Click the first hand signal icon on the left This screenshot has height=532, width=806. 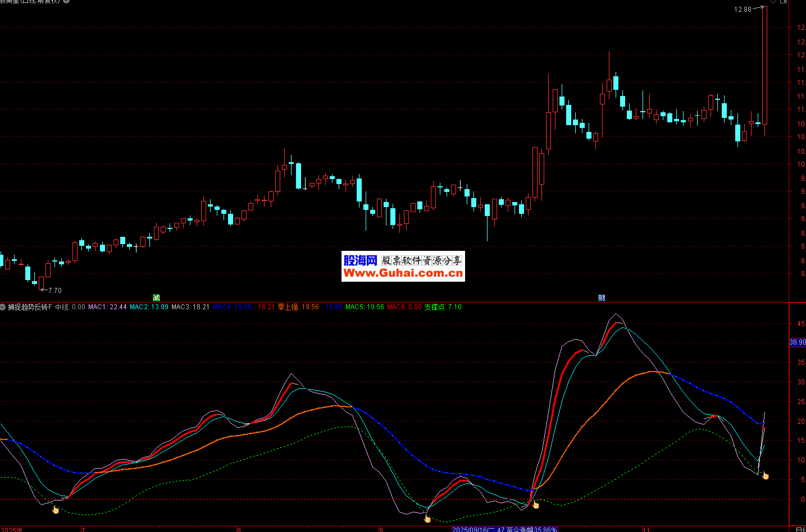tap(55, 510)
